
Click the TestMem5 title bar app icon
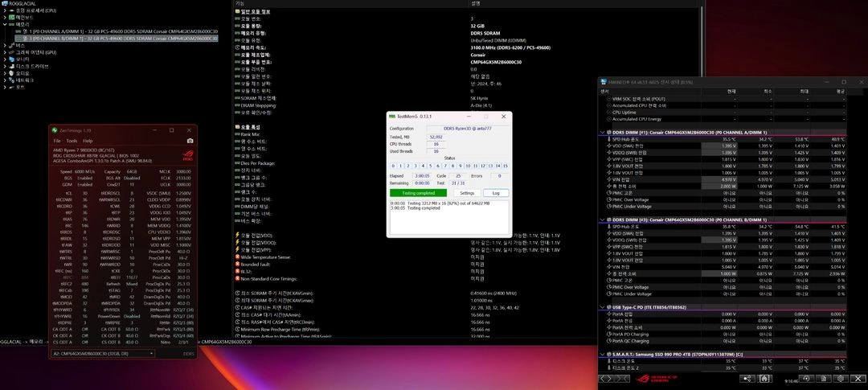(392, 117)
